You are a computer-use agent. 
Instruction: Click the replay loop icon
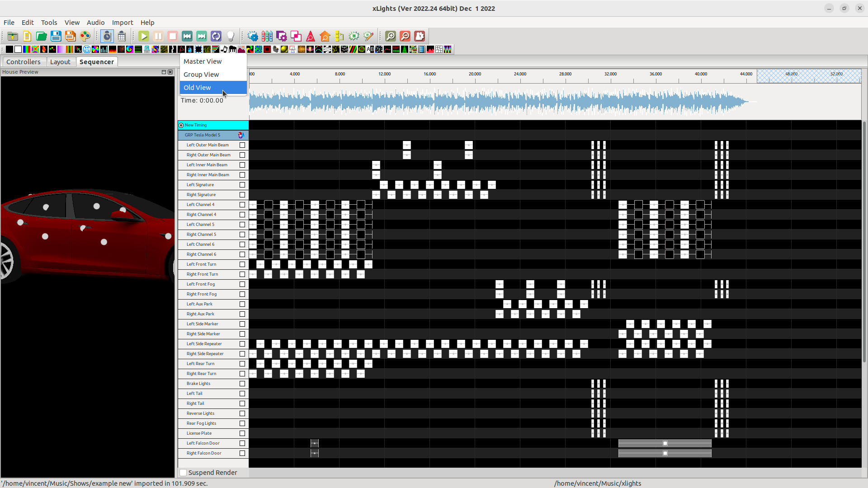pyautogui.click(x=216, y=36)
